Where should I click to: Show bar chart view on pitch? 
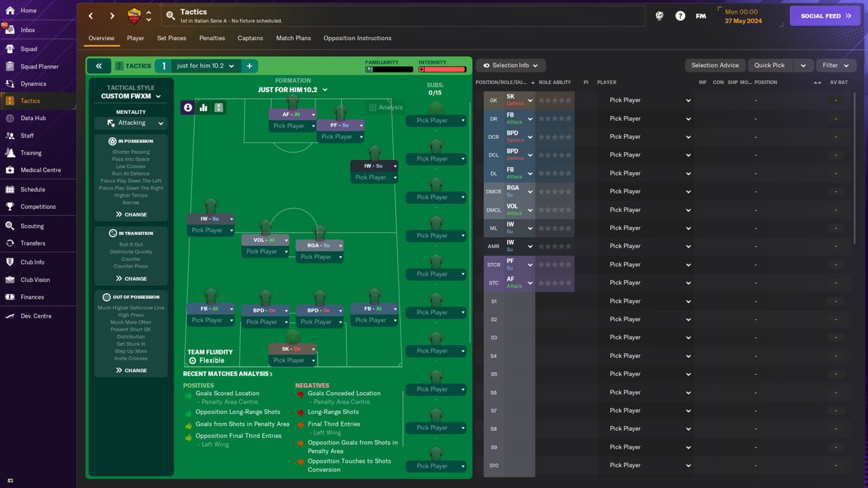pyautogui.click(x=203, y=108)
